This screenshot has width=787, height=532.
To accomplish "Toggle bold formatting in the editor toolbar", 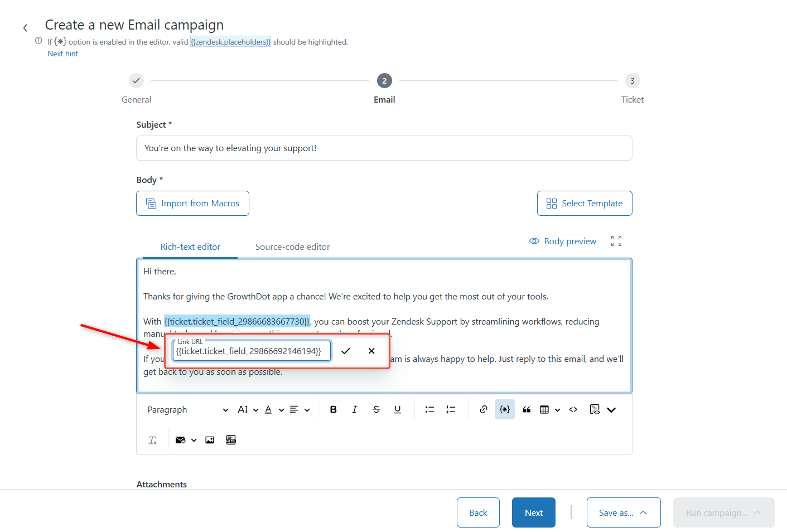I will 333,410.
